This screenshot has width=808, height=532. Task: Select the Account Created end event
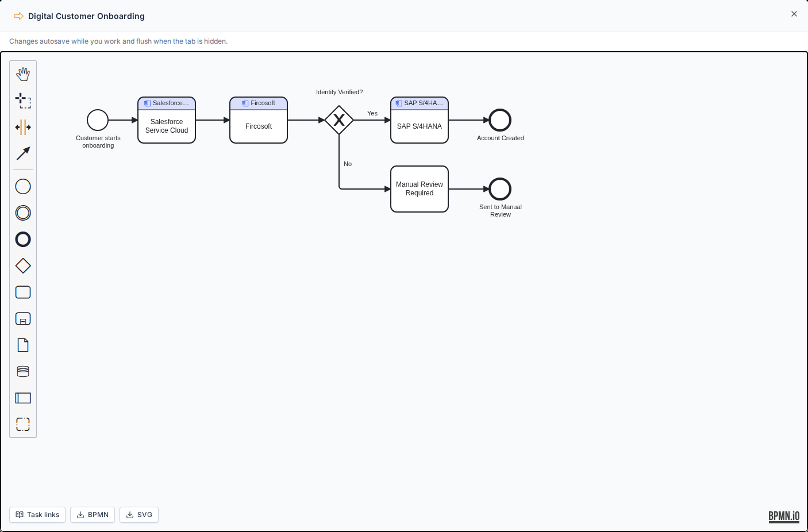(500, 120)
